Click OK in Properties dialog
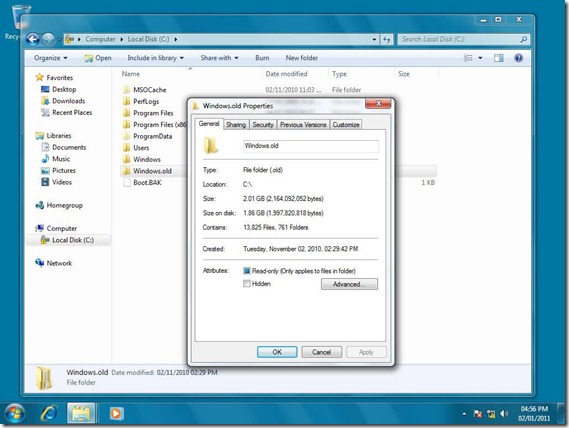This screenshot has width=569, height=428. pyautogui.click(x=277, y=352)
